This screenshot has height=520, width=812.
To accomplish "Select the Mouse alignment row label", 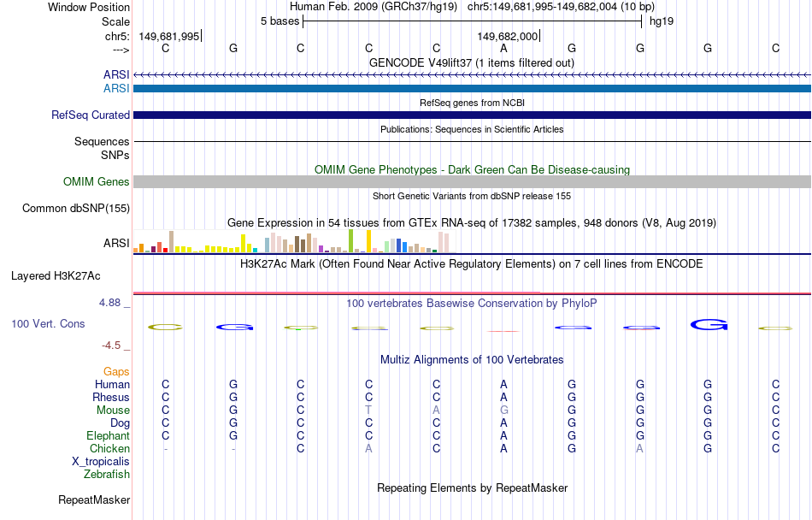I will coord(113,411).
